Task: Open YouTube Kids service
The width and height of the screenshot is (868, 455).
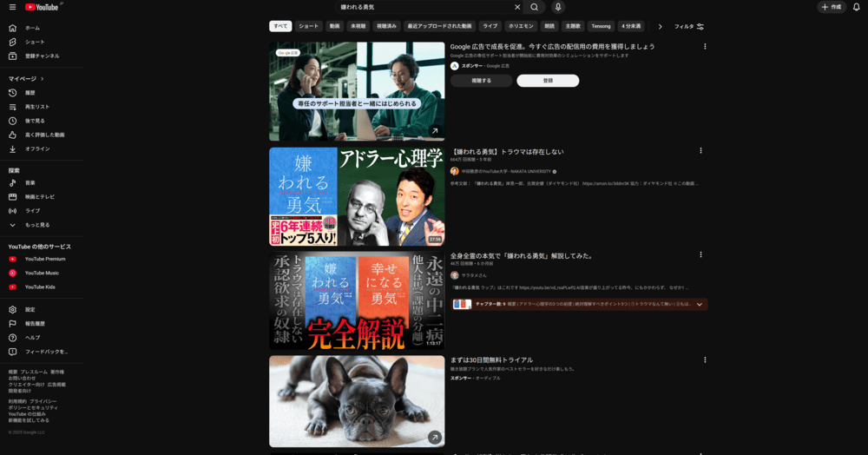Action: [42, 287]
